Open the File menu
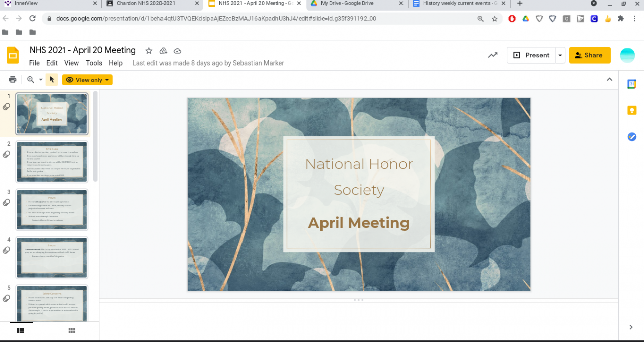The image size is (644, 342). click(34, 63)
